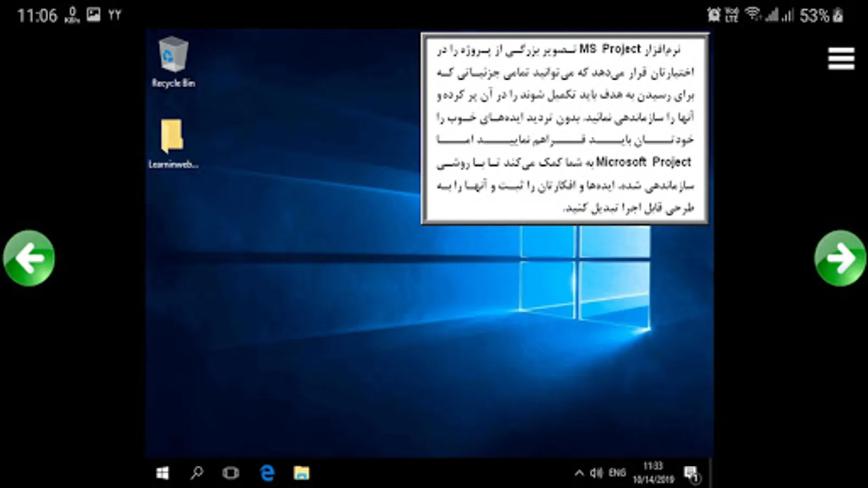Viewport: 868px width, 488px height.
Task: Open the taskbar clock and date
Action: [x=653, y=473]
